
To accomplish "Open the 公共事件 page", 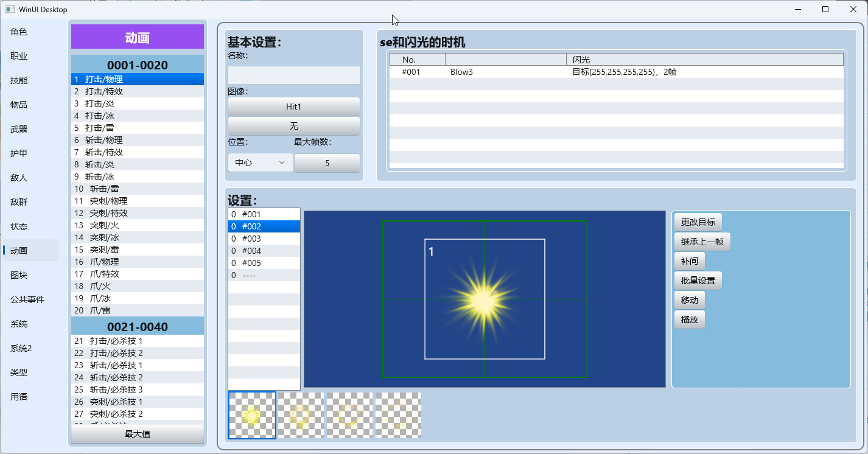I will point(31,299).
